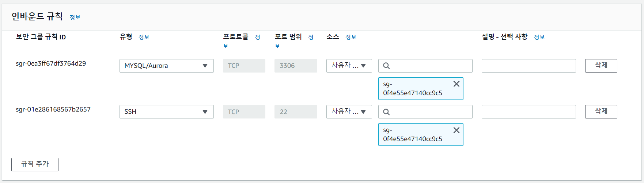Open the SSH type dropdown
Viewport: 644px width, 183px height.
(166, 112)
